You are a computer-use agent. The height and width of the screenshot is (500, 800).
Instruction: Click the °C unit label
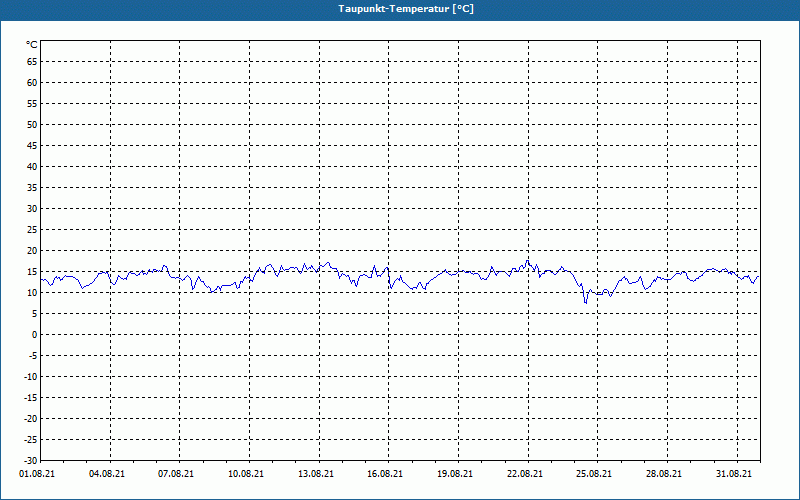pyautogui.click(x=32, y=45)
